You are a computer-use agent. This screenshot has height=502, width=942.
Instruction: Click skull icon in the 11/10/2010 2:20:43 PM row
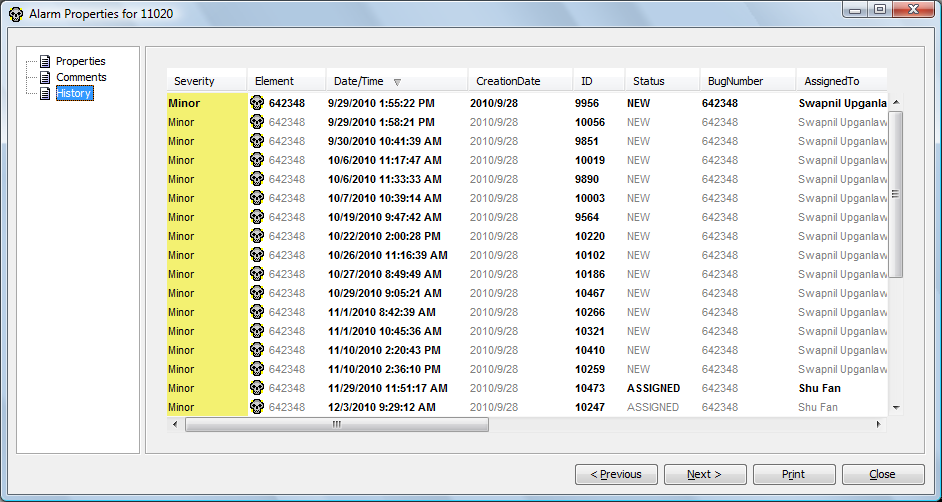pyautogui.click(x=257, y=350)
